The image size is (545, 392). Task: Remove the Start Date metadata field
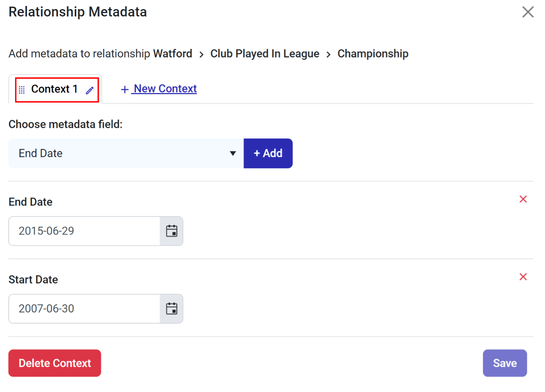click(523, 277)
